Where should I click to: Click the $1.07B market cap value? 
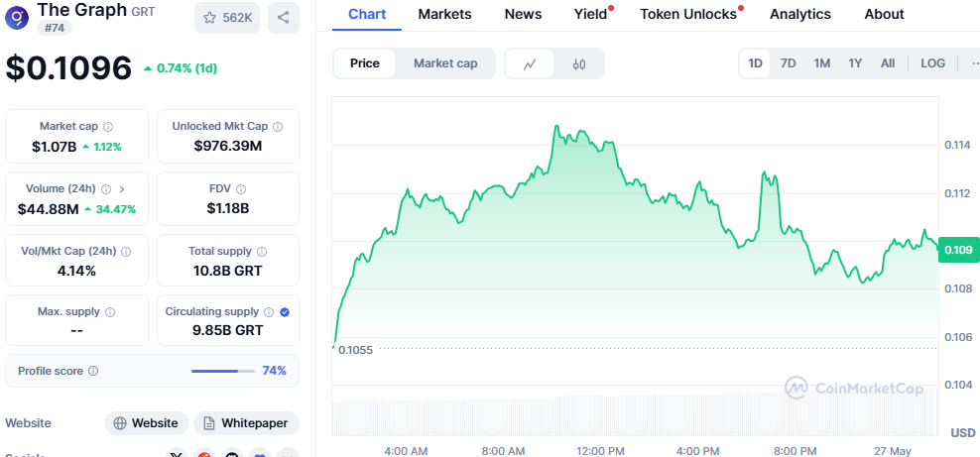(x=55, y=148)
